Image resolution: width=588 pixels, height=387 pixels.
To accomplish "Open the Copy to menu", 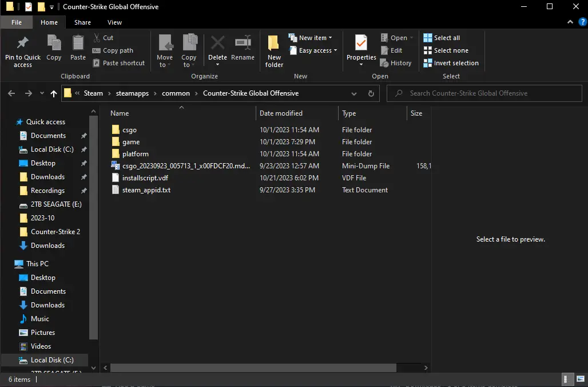I will click(x=189, y=51).
